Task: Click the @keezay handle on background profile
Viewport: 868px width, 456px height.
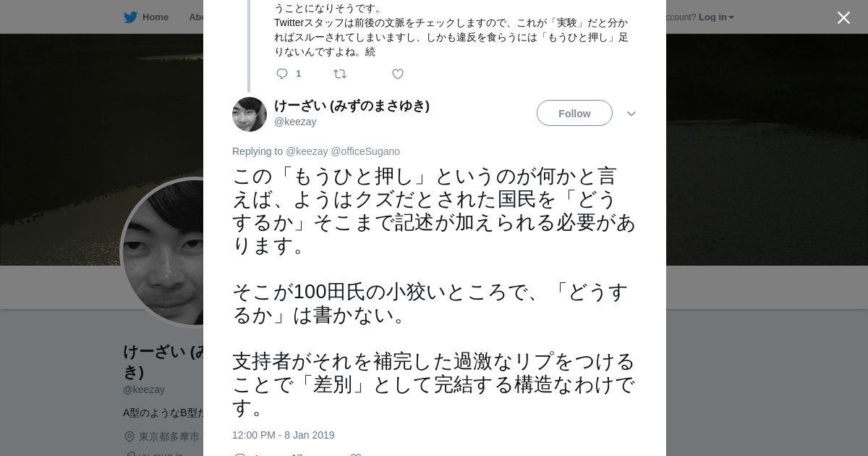Action: 144,389
